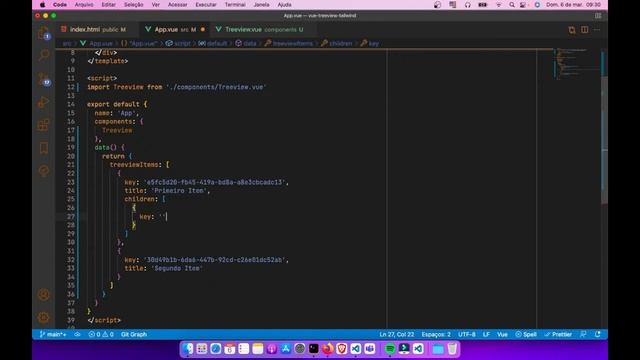
Task: Place cursor on 'Primeiro Item' title line
Action: click(x=167, y=191)
